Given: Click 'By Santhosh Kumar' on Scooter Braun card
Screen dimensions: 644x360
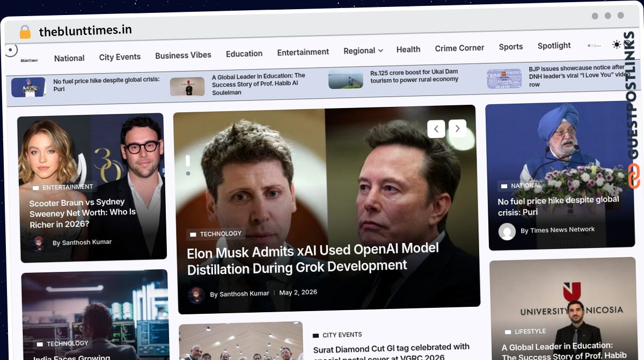Looking at the screenshot, I should (82, 243).
